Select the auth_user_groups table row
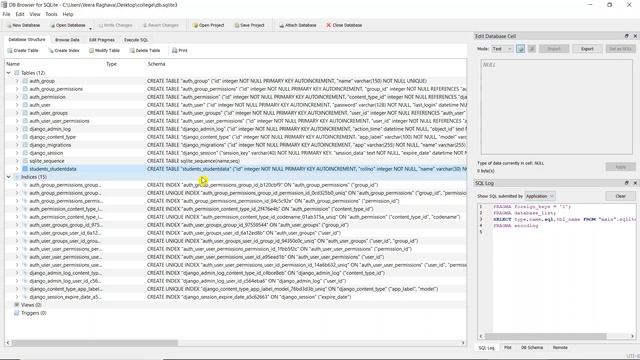 pos(236,113)
